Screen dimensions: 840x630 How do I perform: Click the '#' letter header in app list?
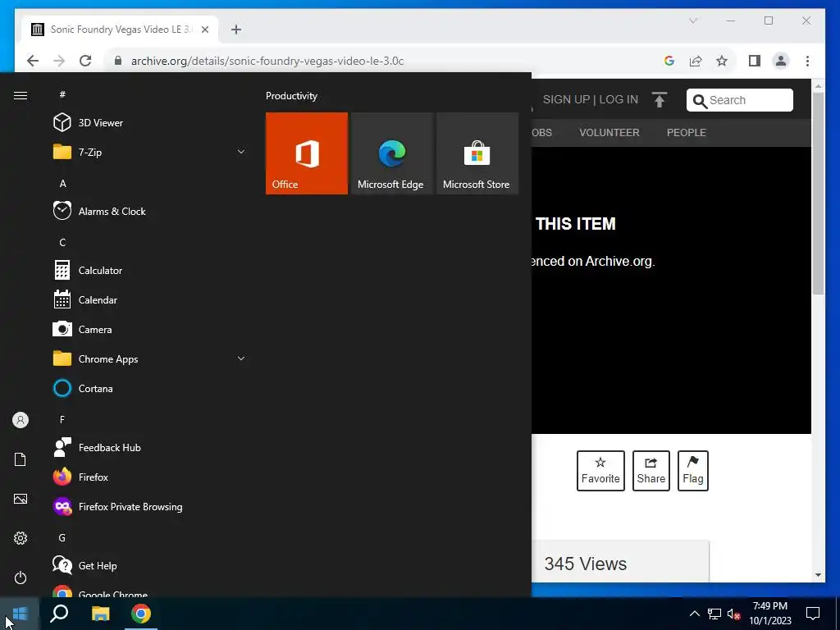click(x=62, y=94)
